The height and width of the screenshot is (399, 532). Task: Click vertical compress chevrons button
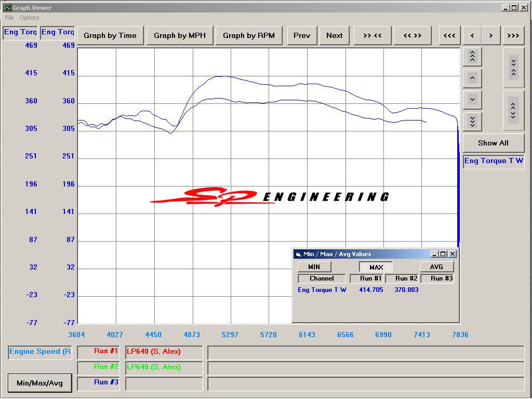(513, 67)
